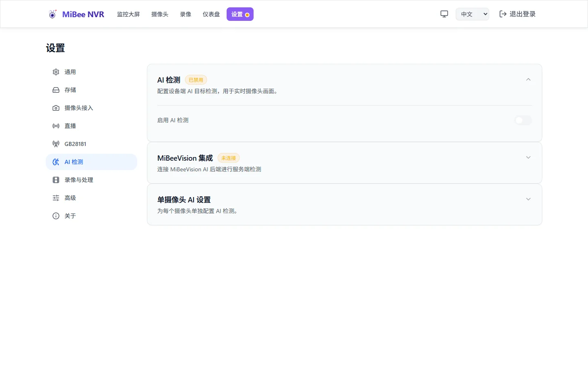Select the 设置 nav tab
The height and width of the screenshot is (368, 588).
tap(240, 14)
